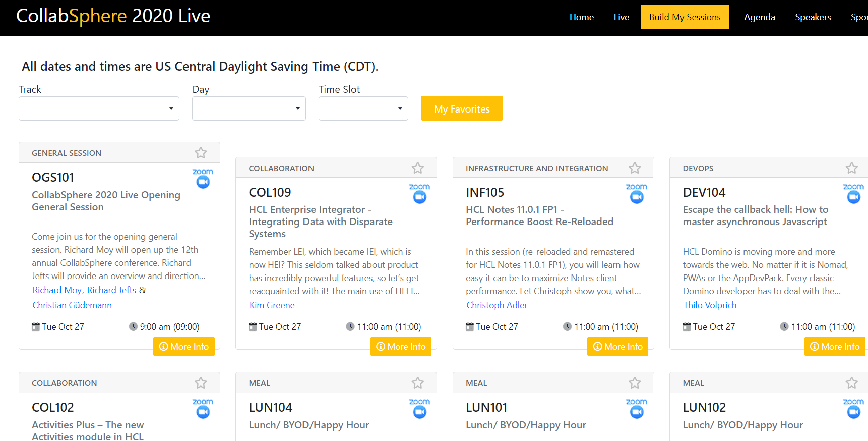This screenshot has height=441, width=868.
Task: Join LUN101 via its Zoom icon
Action: pyautogui.click(x=636, y=409)
